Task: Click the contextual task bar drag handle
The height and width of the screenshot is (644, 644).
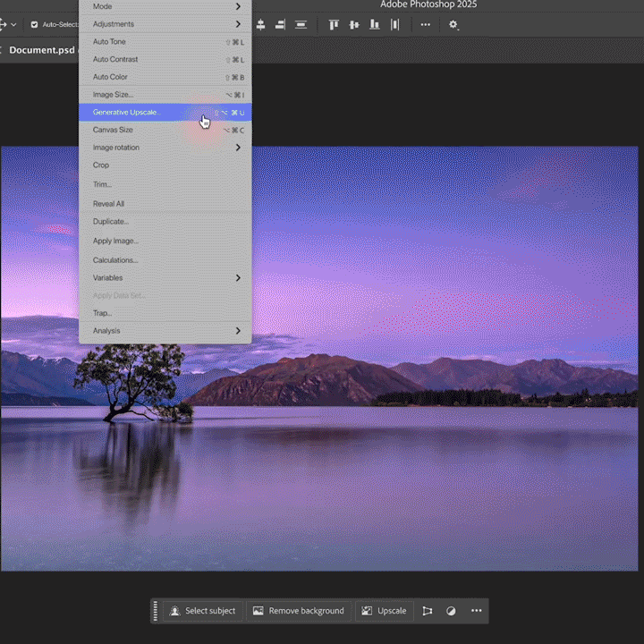Action: click(156, 611)
